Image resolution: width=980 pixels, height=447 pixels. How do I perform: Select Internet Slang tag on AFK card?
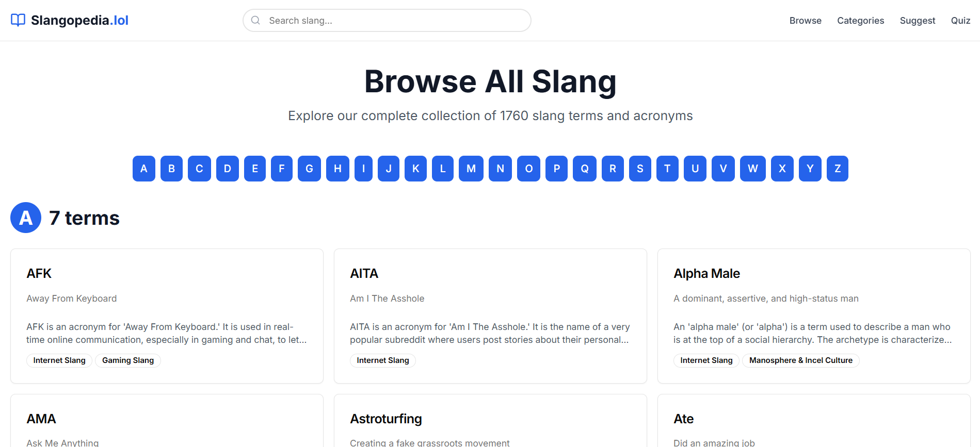(59, 360)
